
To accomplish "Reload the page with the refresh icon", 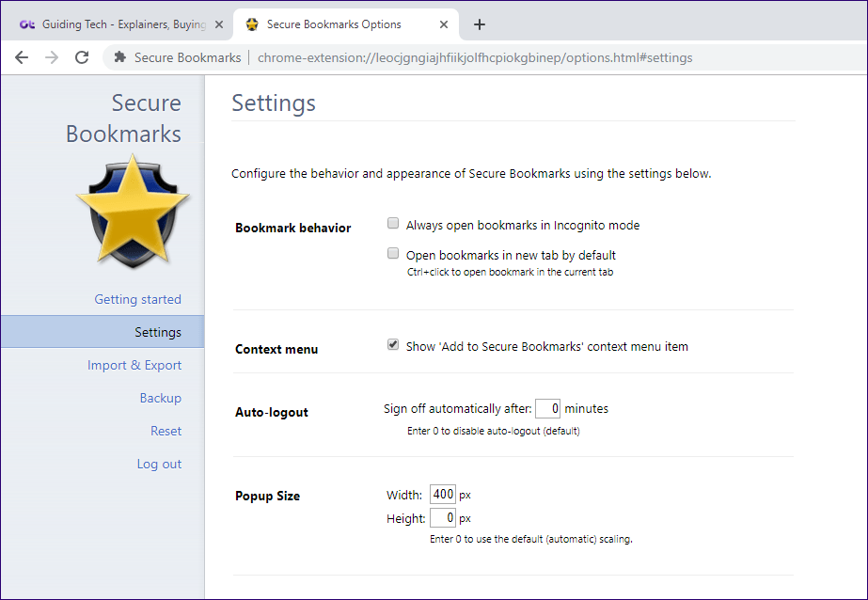I will (82, 57).
